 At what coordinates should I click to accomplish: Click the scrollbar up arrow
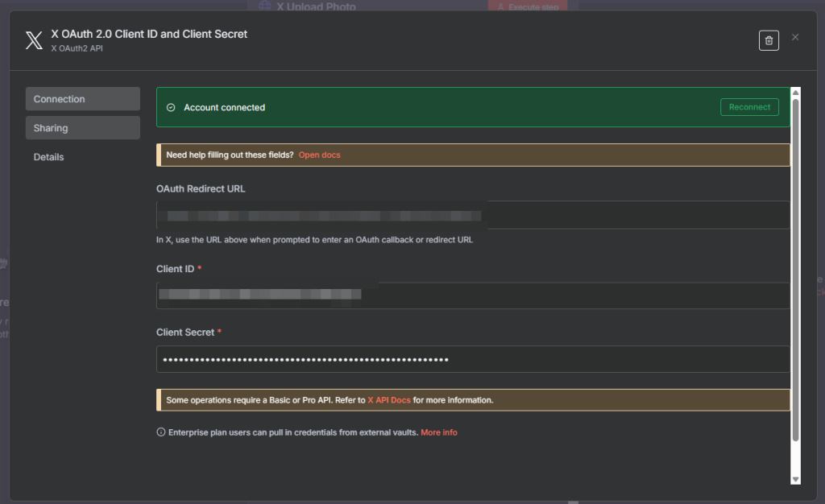[x=795, y=93]
